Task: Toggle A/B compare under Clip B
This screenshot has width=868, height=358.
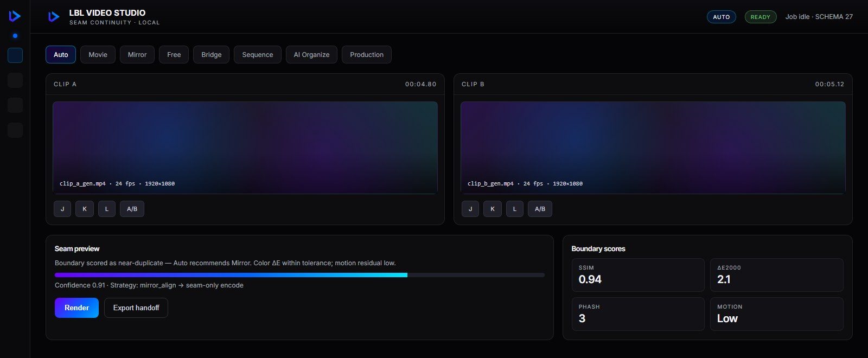Action: pos(540,209)
